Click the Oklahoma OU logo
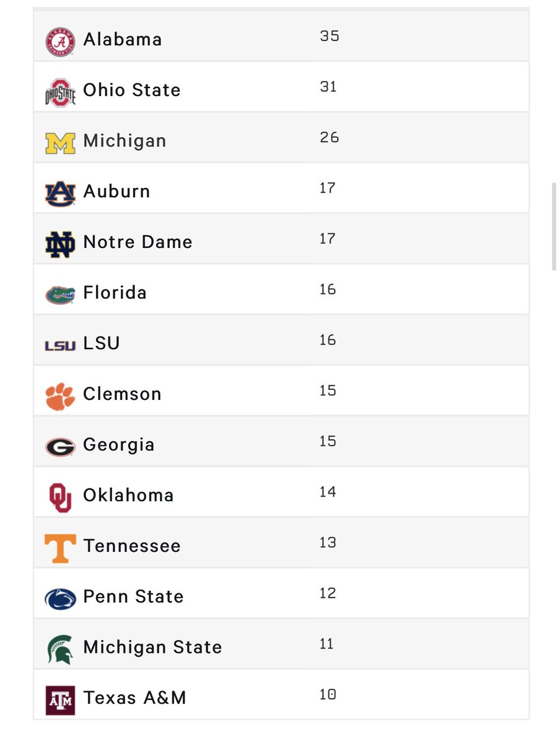 pyautogui.click(x=60, y=498)
